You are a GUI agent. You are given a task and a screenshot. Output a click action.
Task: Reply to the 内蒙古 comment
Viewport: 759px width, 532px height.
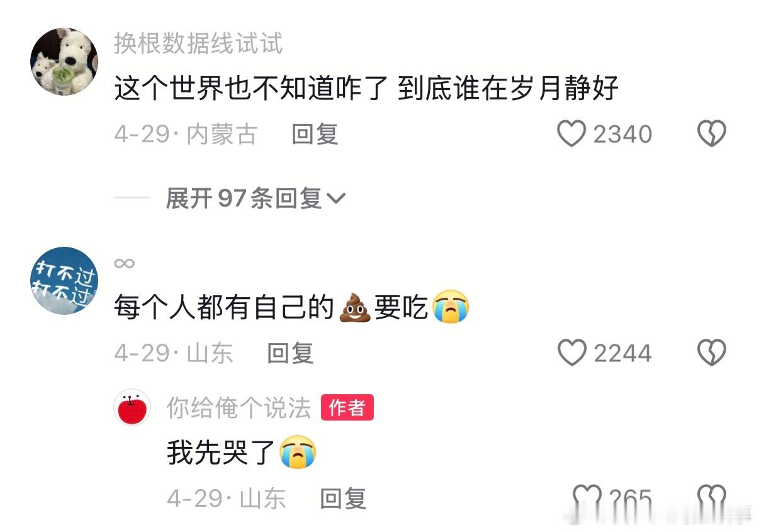[315, 134]
